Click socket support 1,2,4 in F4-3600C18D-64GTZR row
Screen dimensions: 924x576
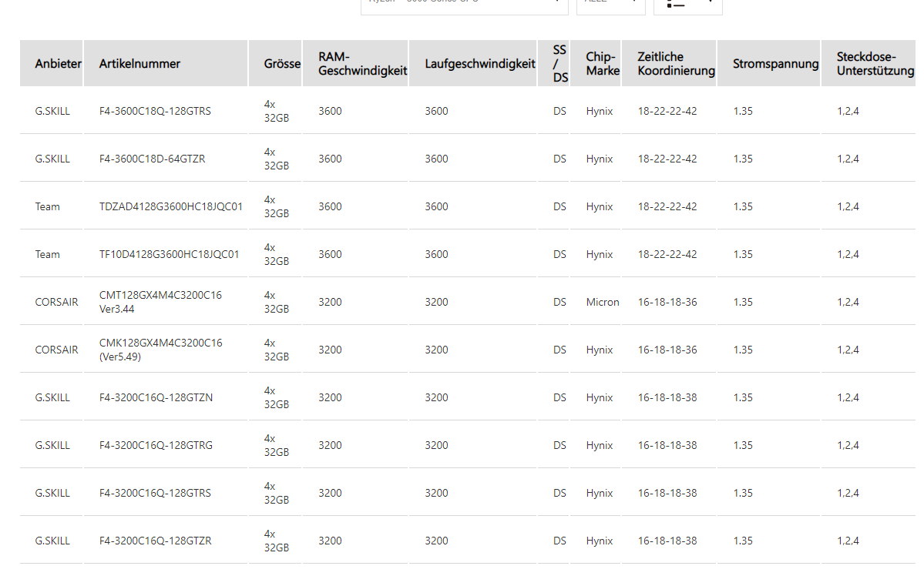tap(848, 159)
